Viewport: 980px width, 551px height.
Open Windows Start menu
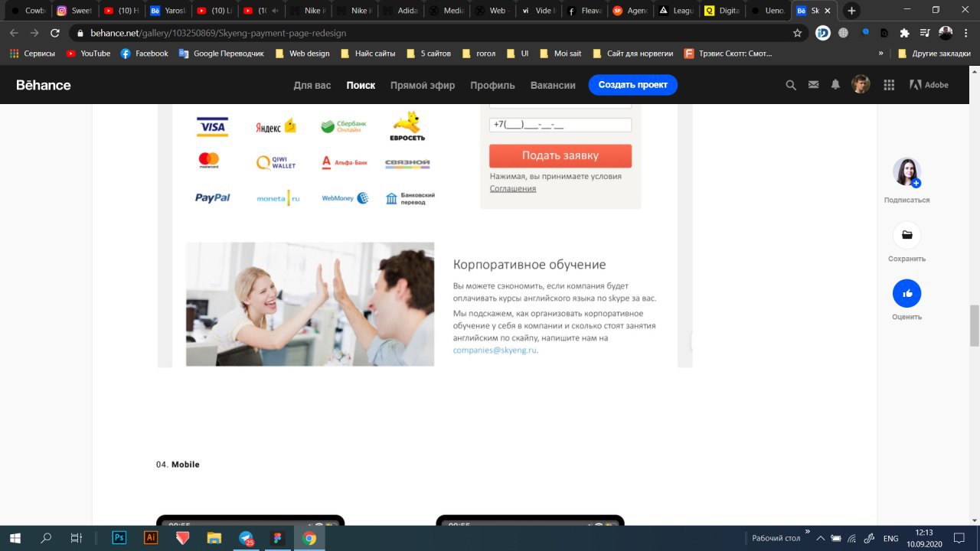(x=15, y=538)
